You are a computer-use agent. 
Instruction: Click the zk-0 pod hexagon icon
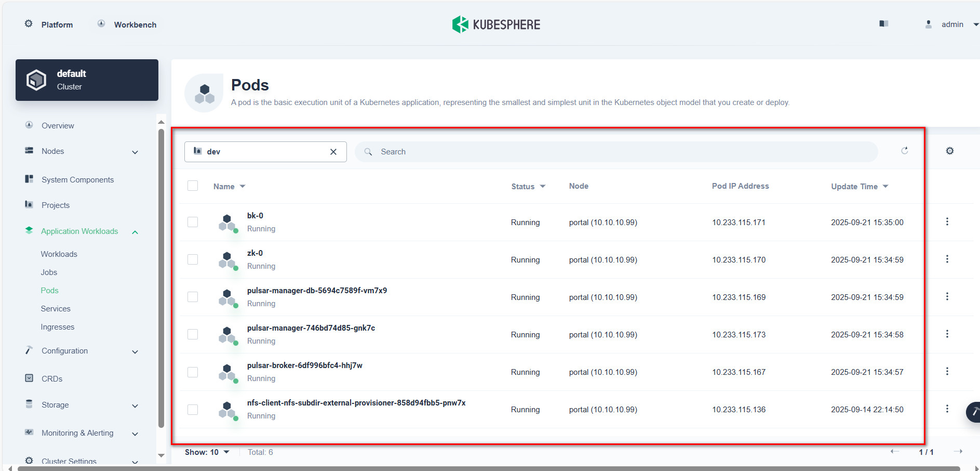[227, 260]
